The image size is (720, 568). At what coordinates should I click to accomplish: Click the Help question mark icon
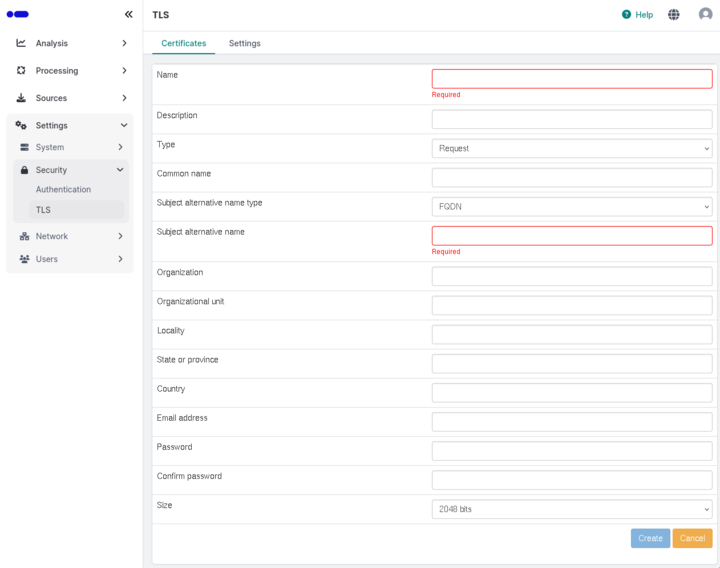[x=626, y=14]
